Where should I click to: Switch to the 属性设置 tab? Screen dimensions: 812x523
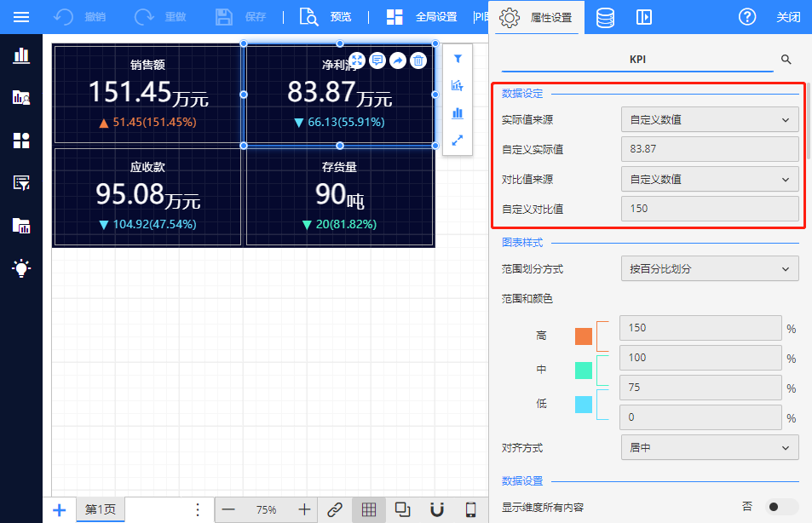[537, 17]
